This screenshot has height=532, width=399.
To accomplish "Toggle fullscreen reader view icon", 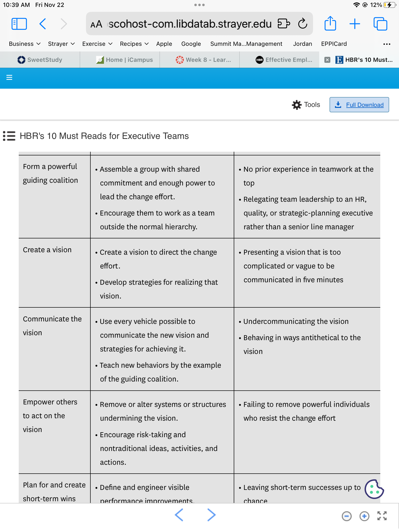I will [x=382, y=516].
